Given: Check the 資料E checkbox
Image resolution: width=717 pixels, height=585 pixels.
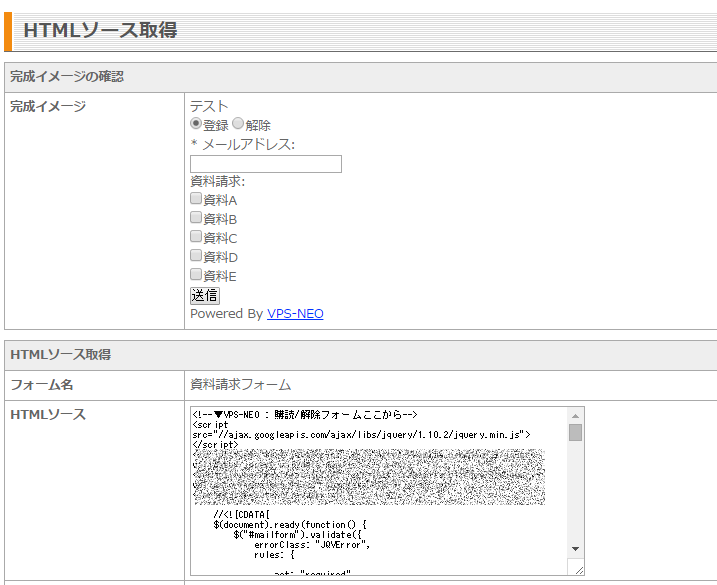Looking at the screenshot, I should coord(196,274).
